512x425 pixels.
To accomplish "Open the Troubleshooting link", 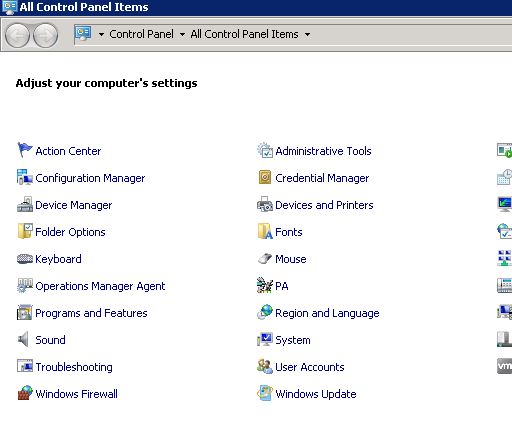I will (x=74, y=367).
